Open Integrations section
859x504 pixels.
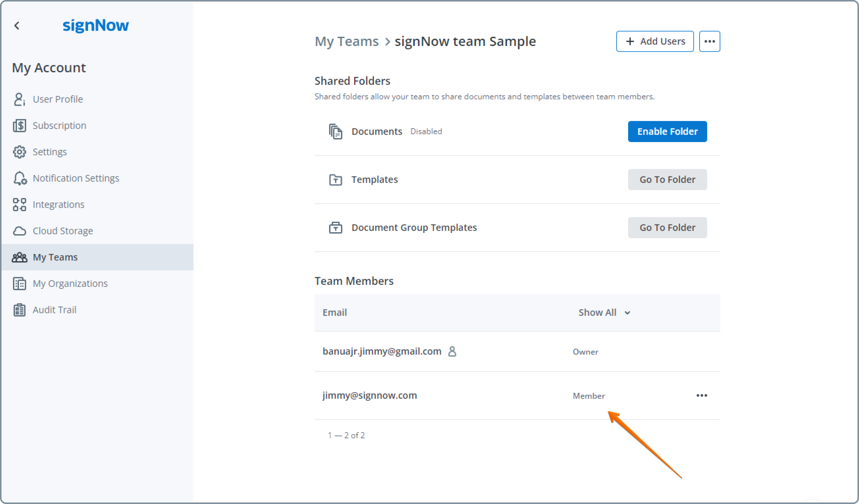98,205
